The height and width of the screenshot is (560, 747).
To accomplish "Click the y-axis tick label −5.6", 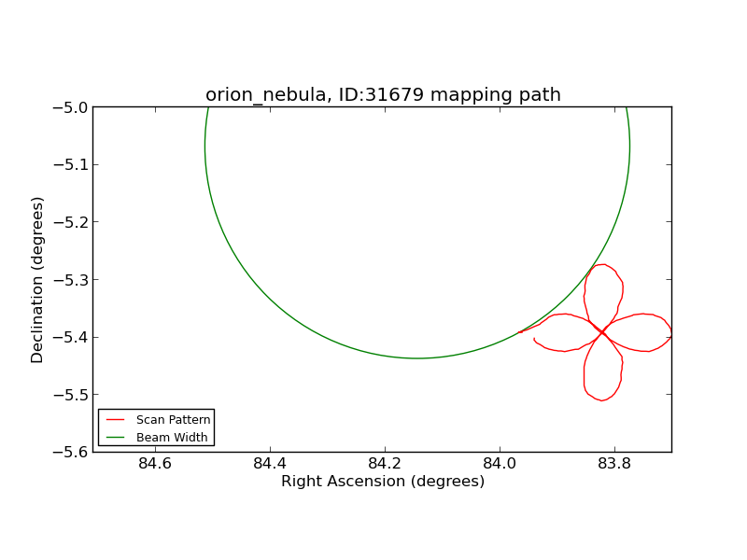I will (70, 452).
